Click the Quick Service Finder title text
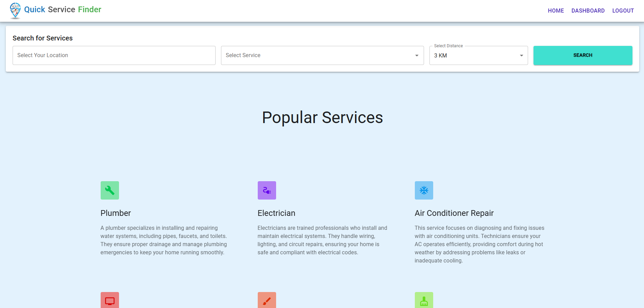644x308 pixels. 63,10
